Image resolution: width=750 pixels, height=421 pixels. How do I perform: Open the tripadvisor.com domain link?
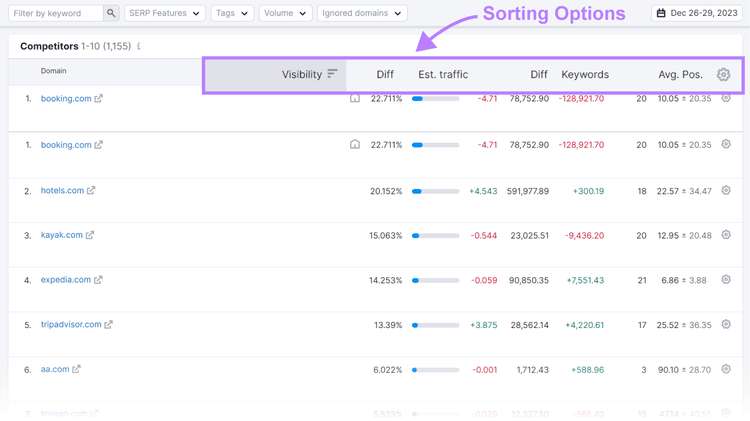tap(71, 324)
